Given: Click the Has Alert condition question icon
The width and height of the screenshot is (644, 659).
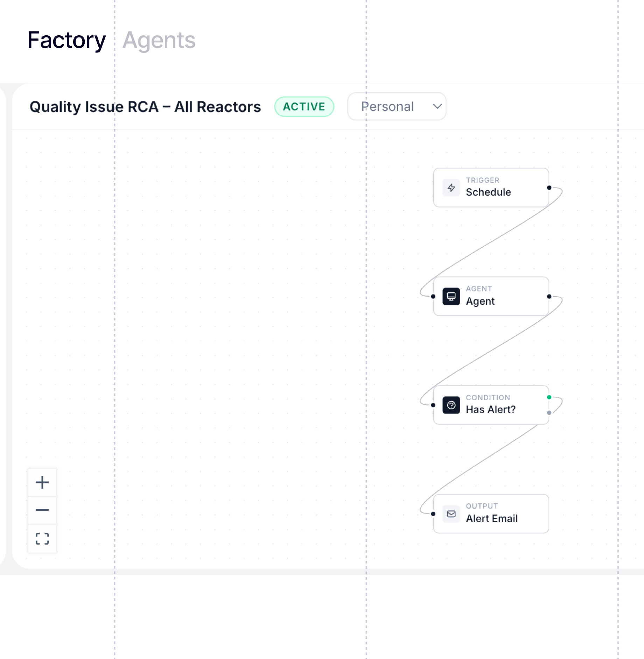Looking at the screenshot, I should (x=451, y=405).
